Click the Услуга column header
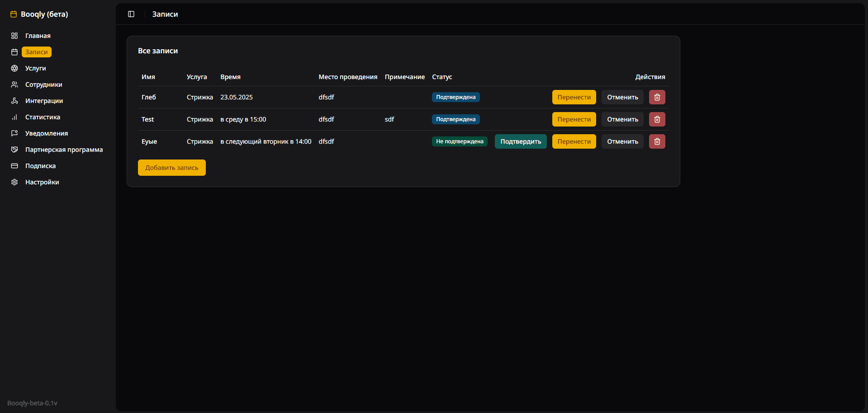 [197, 77]
